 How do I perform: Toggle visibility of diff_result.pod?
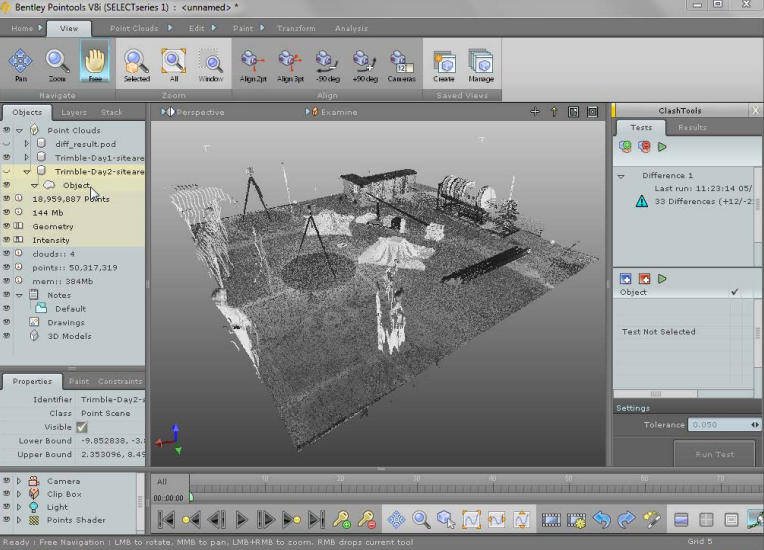[6, 144]
